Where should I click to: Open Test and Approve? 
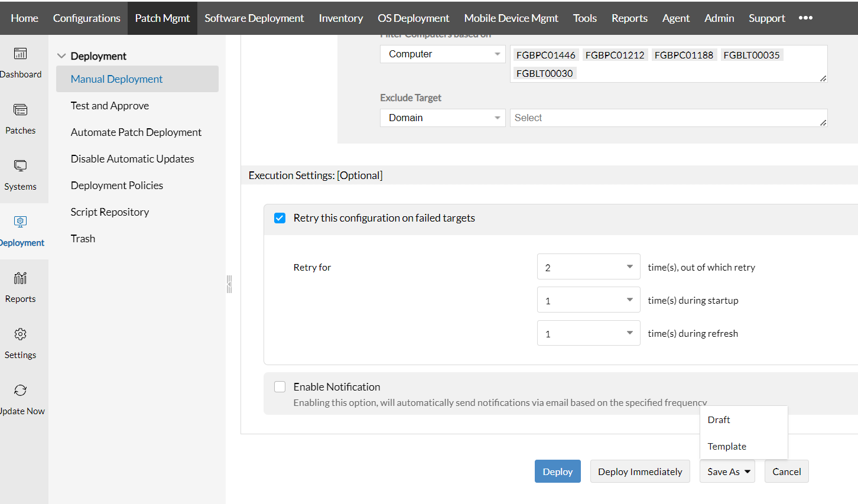pyautogui.click(x=110, y=106)
